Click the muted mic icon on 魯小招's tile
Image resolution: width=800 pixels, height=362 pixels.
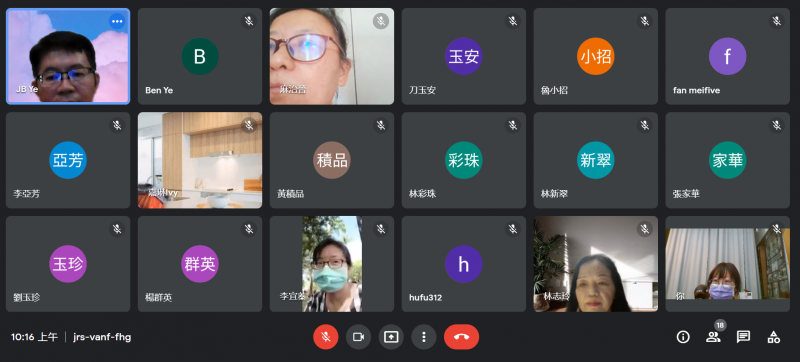coord(645,21)
